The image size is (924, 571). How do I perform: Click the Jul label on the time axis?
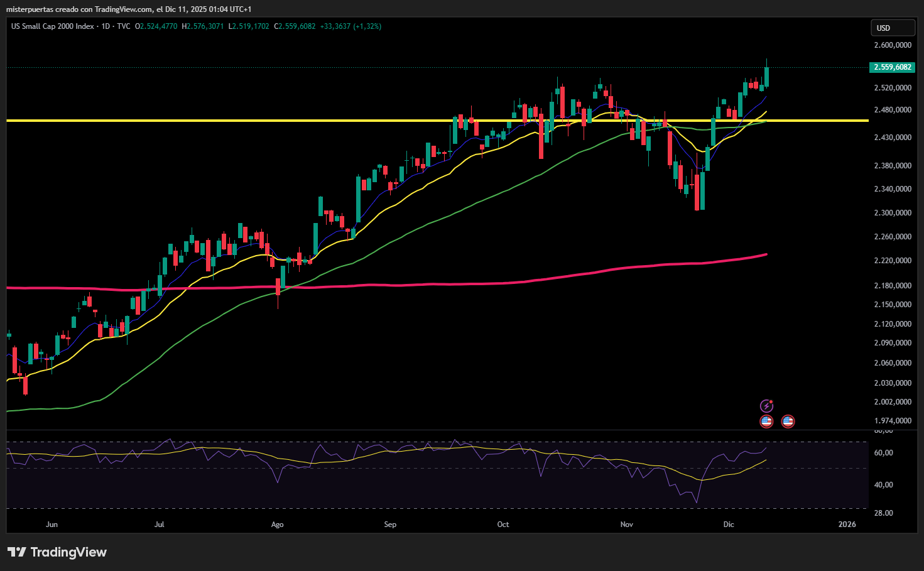pos(160,525)
